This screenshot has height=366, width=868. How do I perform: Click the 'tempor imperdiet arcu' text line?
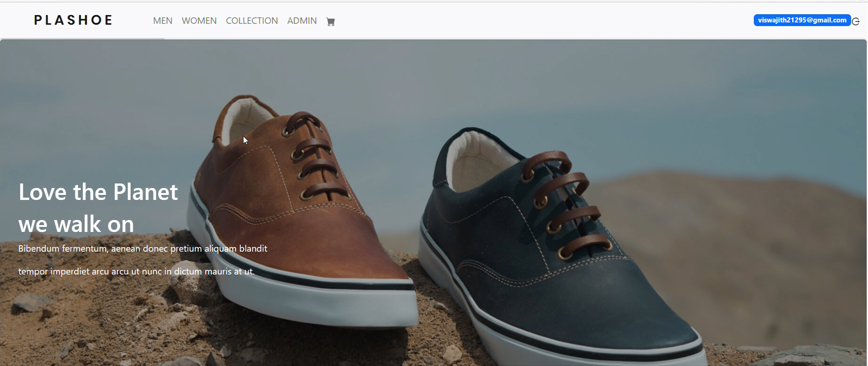pos(136,271)
